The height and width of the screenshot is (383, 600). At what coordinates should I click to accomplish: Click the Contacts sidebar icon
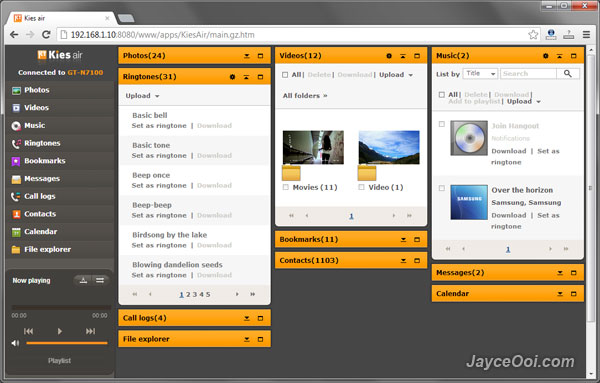pos(16,214)
